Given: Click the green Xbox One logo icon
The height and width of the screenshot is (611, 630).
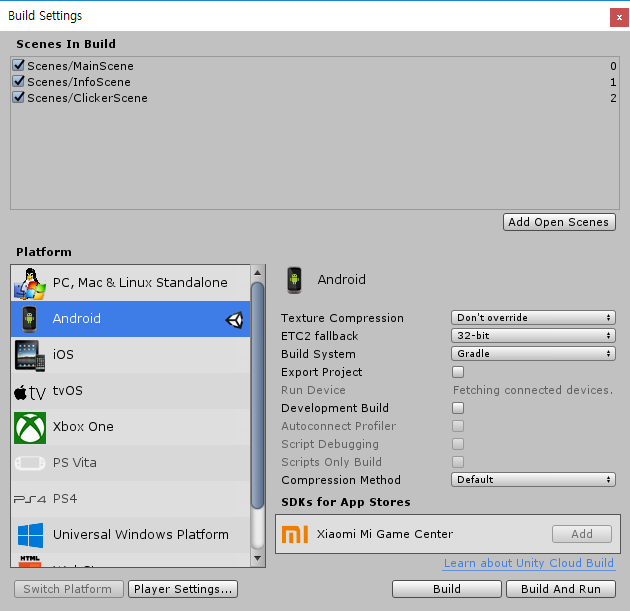Looking at the screenshot, I should click(30, 427).
